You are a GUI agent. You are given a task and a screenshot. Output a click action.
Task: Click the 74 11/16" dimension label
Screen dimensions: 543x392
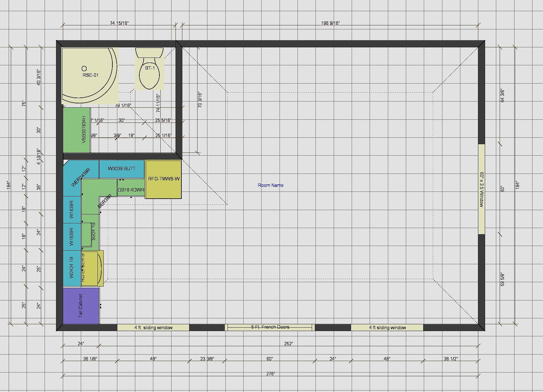coord(158,103)
